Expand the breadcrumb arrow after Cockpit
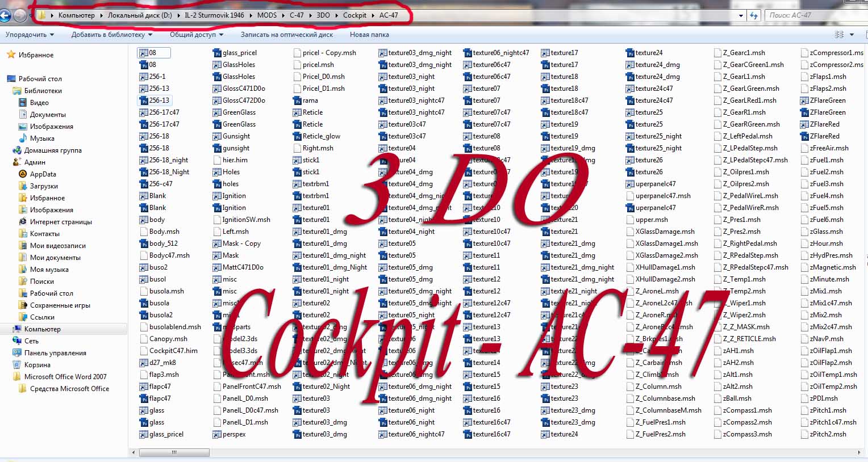The image size is (868, 462). point(373,15)
